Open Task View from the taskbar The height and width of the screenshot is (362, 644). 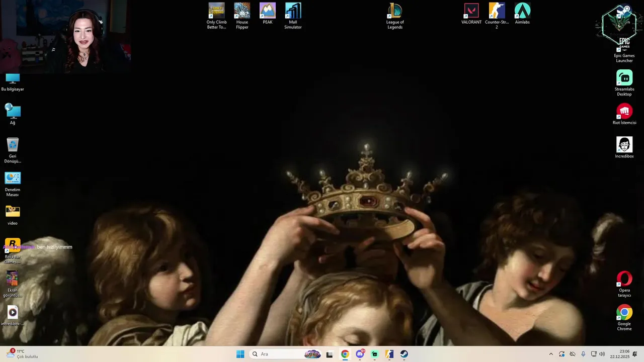[330, 354]
